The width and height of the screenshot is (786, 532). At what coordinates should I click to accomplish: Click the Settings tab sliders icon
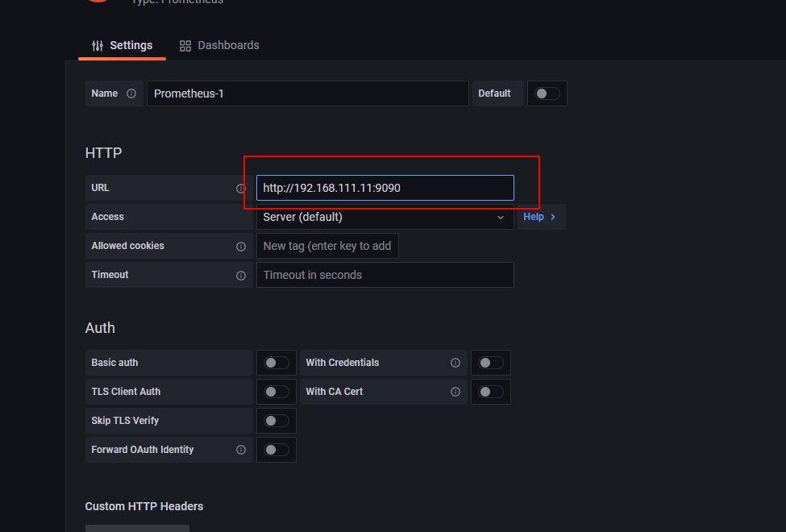click(98, 46)
